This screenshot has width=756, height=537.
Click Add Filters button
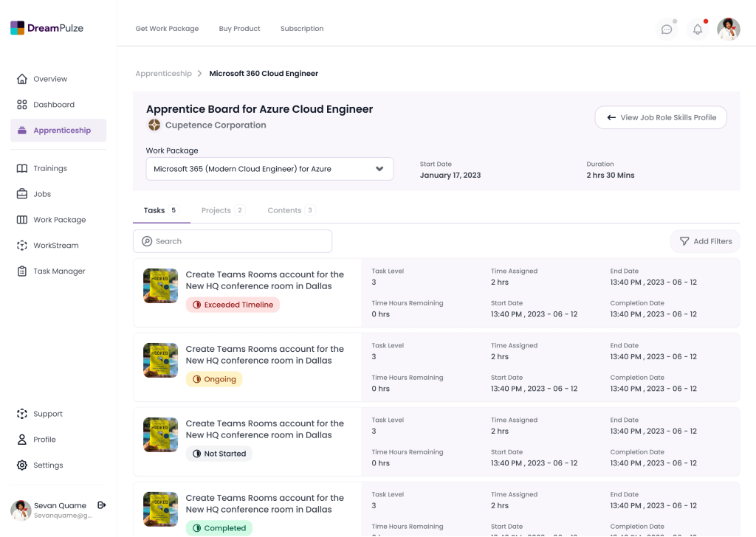[705, 241]
